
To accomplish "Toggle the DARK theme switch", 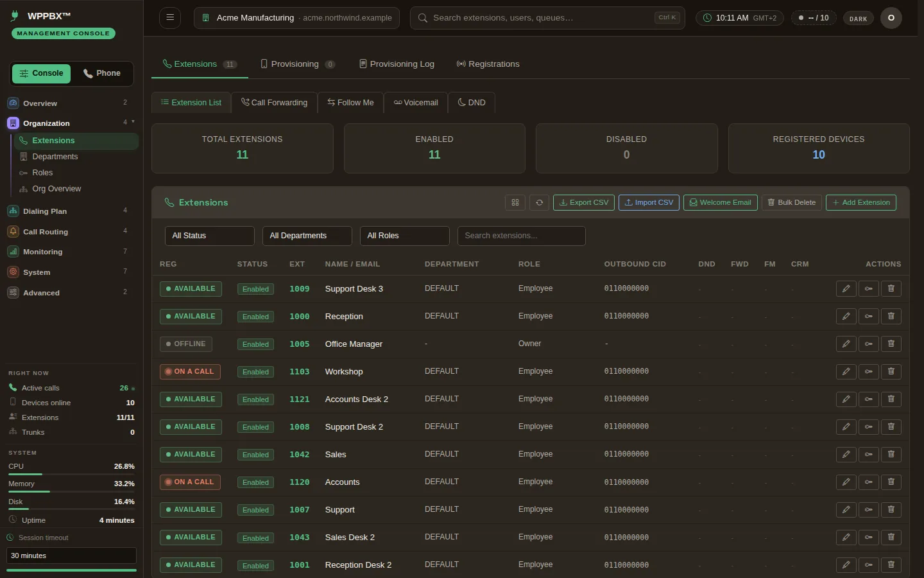I will point(859,19).
